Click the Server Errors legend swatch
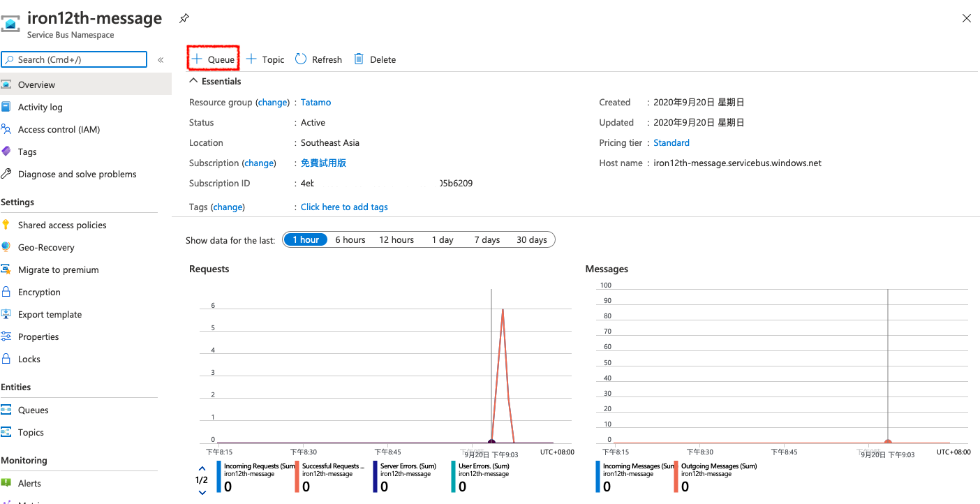 tap(375, 477)
